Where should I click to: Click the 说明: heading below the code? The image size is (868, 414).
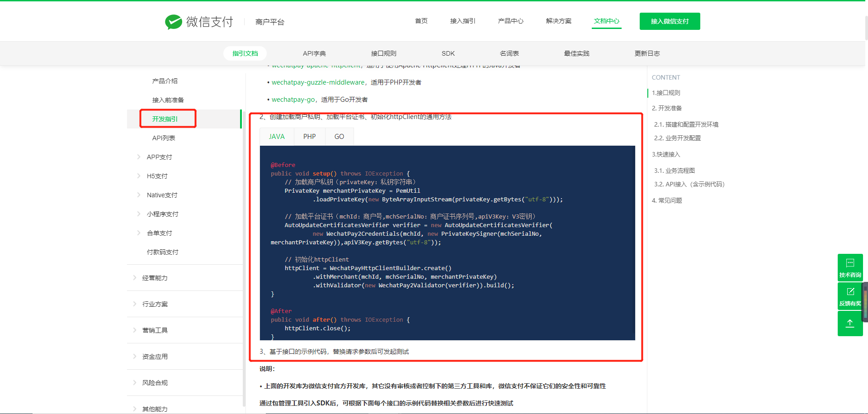(267, 369)
